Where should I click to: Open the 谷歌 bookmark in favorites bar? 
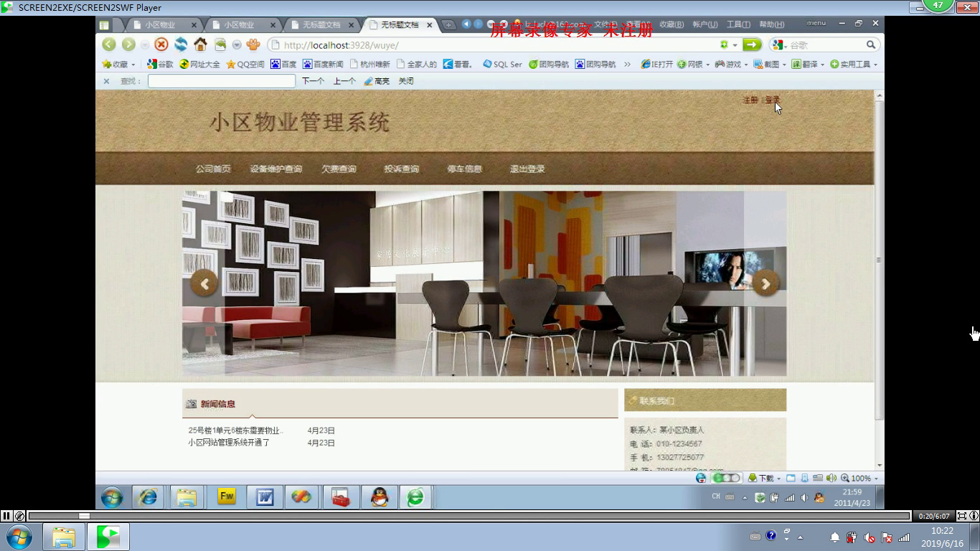tap(160, 64)
